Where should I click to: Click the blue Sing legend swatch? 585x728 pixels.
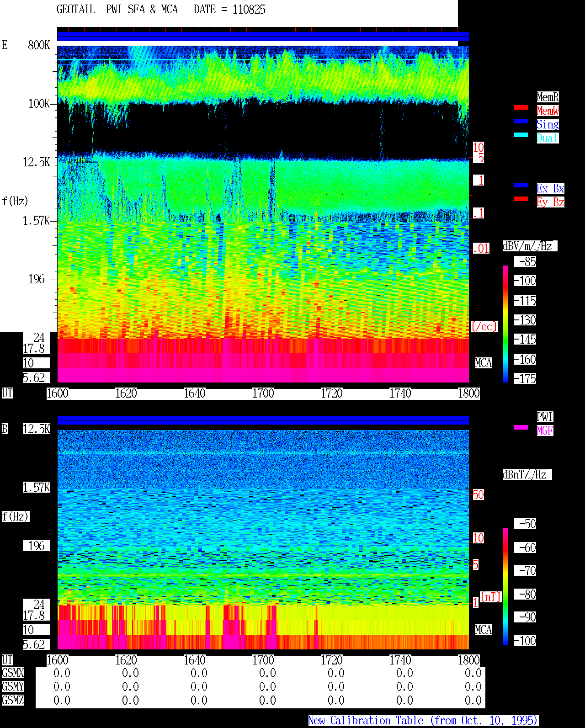pos(521,121)
